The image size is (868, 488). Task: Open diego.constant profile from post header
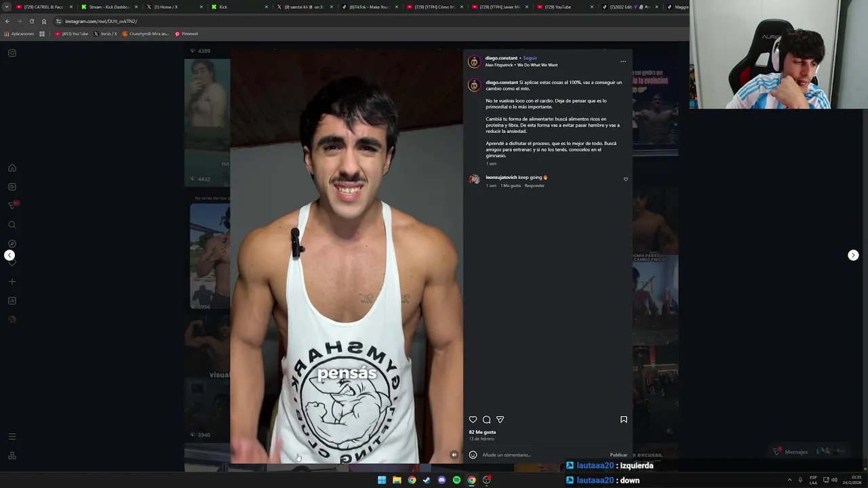click(x=501, y=58)
